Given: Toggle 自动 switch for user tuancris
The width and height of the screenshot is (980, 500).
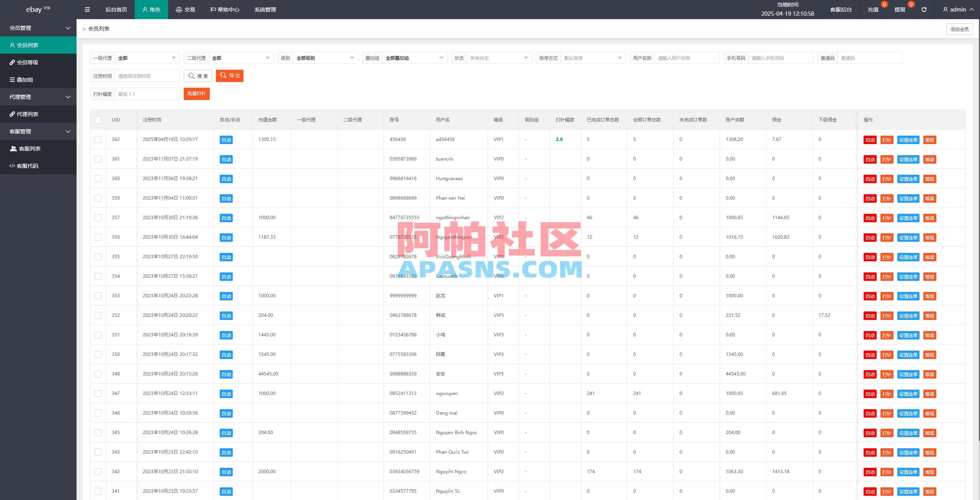Looking at the screenshot, I should click(226, 159).
